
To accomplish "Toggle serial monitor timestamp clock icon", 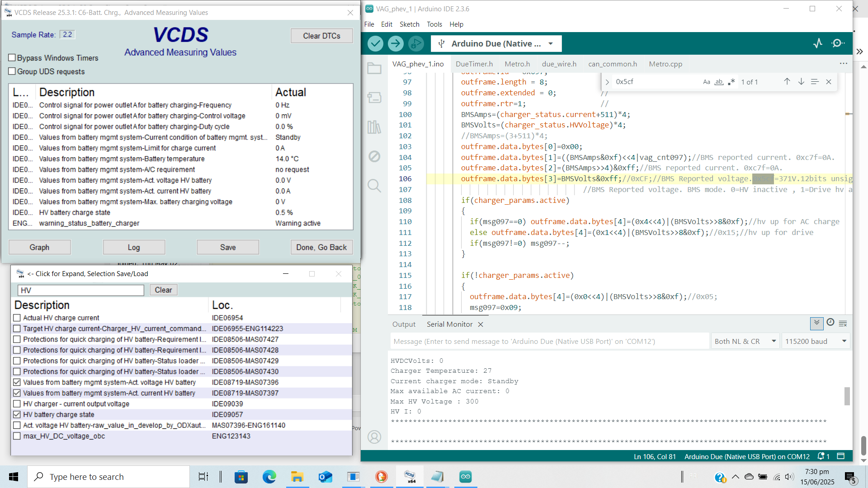I will (830, 323).
